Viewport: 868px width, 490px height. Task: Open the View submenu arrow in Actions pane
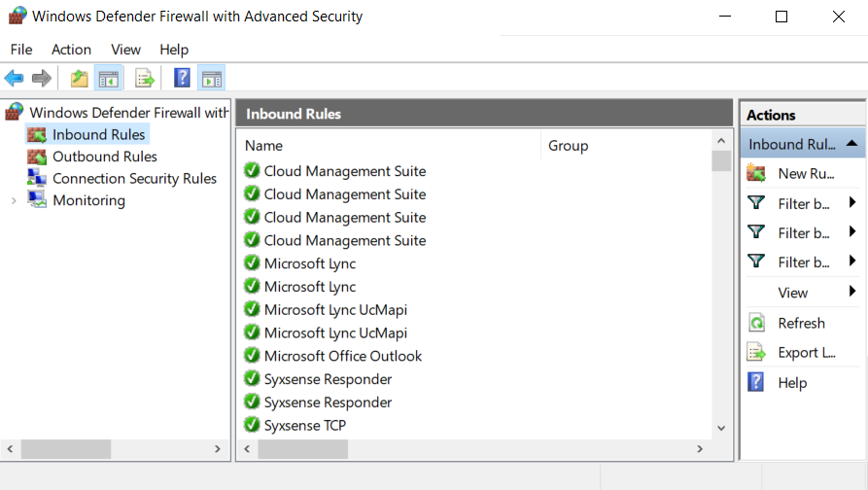point(852,292)
